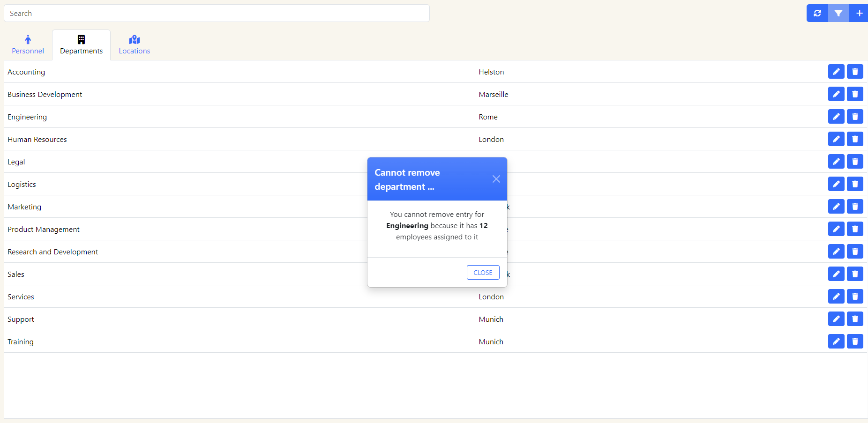
Task: Delete the Business Development department
Action: pos(855,94)
